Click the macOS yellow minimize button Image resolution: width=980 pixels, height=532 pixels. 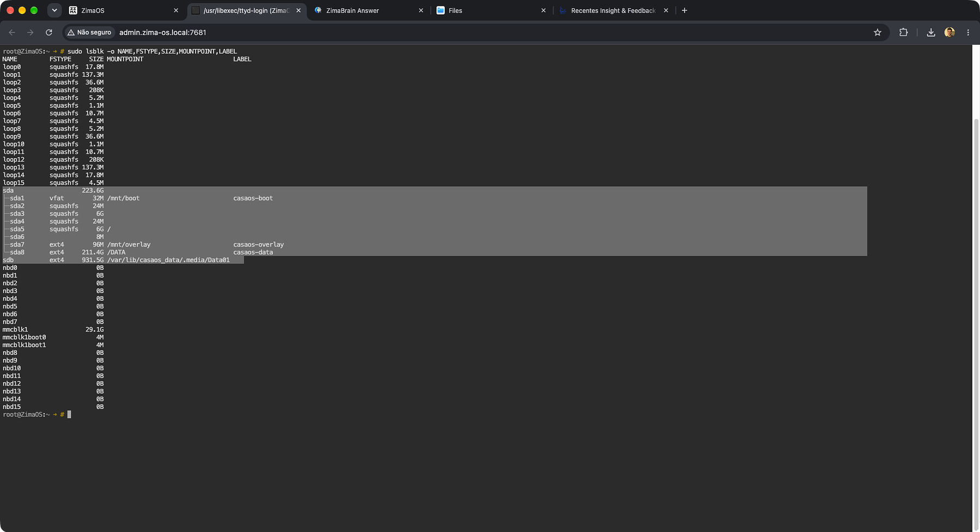coord(22,10)
